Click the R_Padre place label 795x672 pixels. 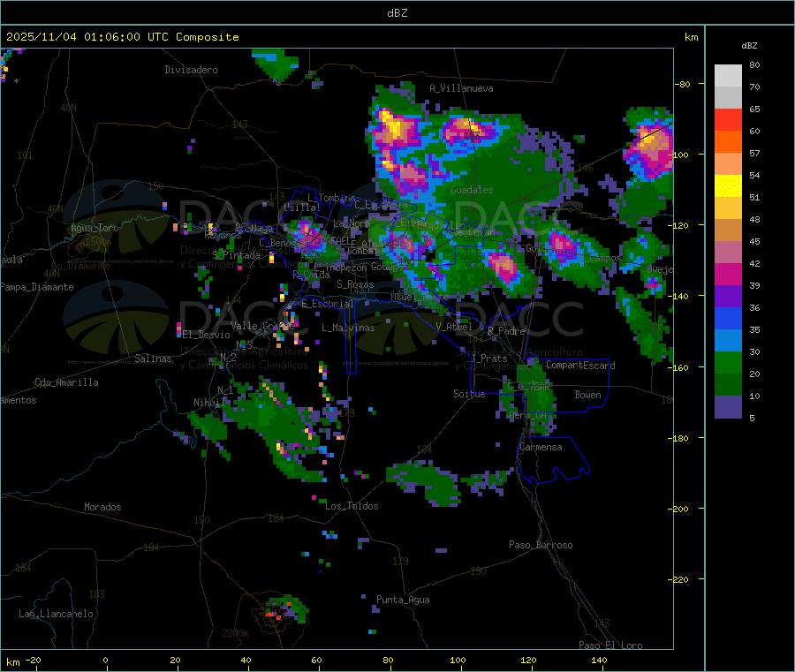[506, 331]
